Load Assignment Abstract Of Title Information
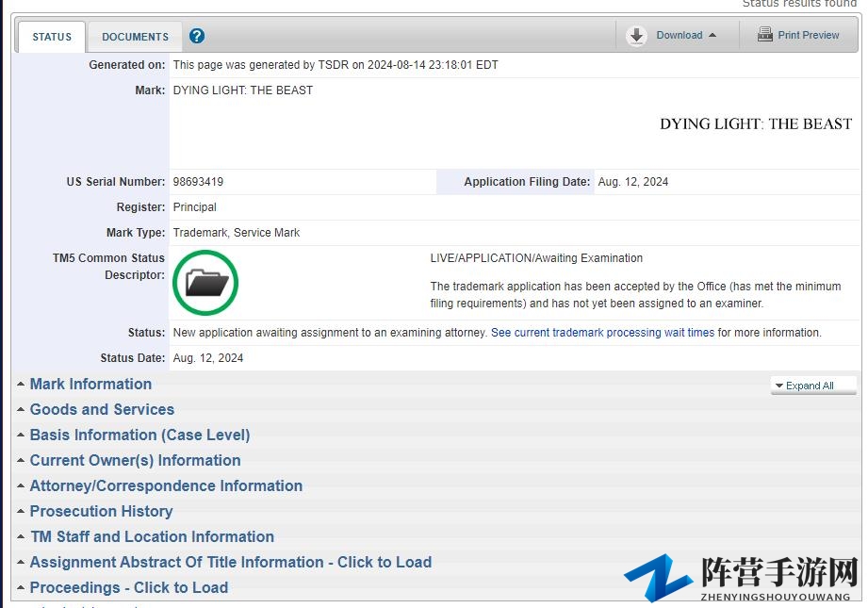This screenshot has height=608, width=868. tap(231, 562)
